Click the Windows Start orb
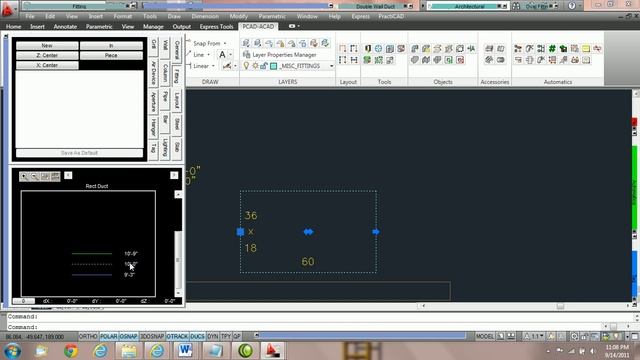Viewport: 640px width, 360px height. pos(12,351)
